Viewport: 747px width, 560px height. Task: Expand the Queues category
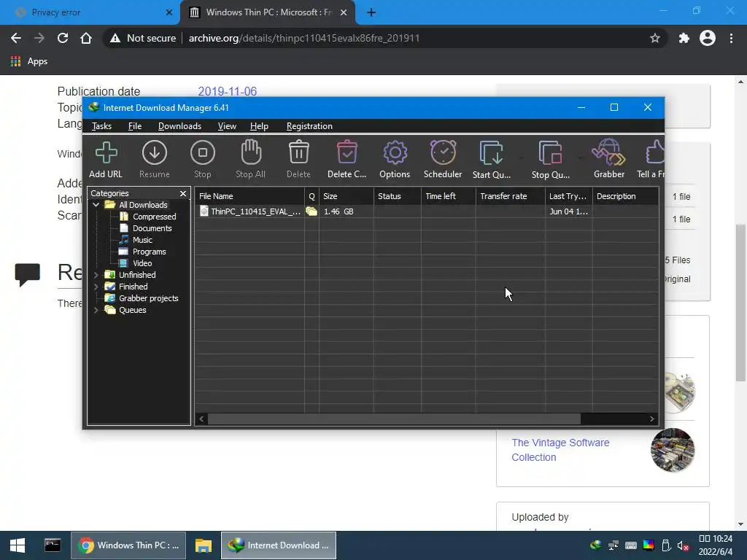[96, 310]
